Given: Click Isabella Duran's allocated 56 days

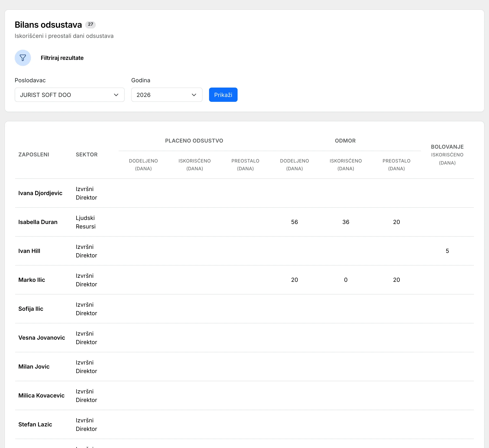Looking at the screenshot, I should (294, 222).
